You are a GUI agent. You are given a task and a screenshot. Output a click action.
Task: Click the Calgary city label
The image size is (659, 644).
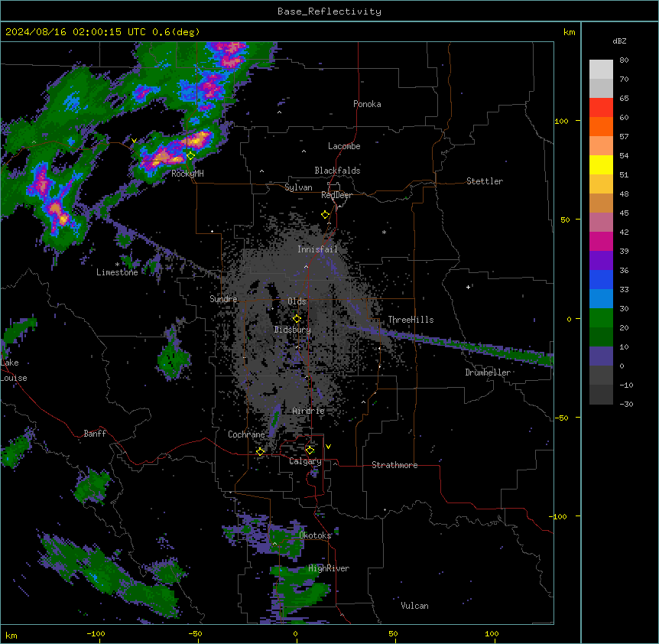point(305,461)
